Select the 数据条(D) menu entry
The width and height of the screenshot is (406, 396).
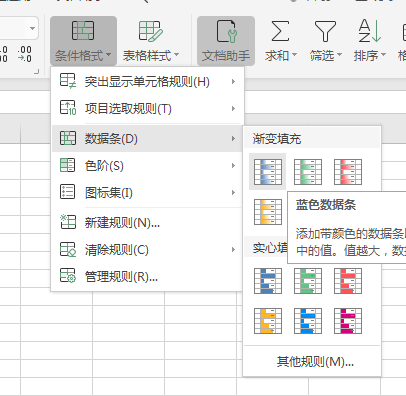point(148,138)
